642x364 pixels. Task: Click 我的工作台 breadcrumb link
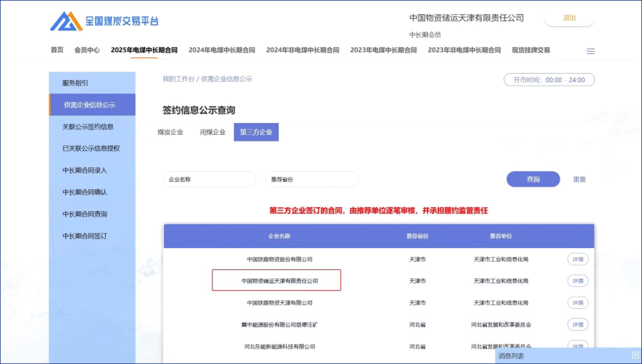178,79
